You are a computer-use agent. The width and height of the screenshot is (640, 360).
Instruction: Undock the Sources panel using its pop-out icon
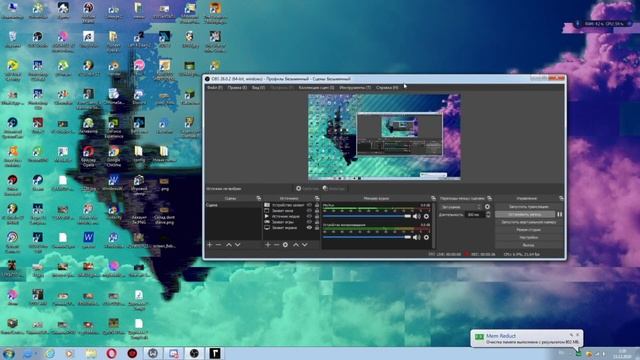point(317,198)
